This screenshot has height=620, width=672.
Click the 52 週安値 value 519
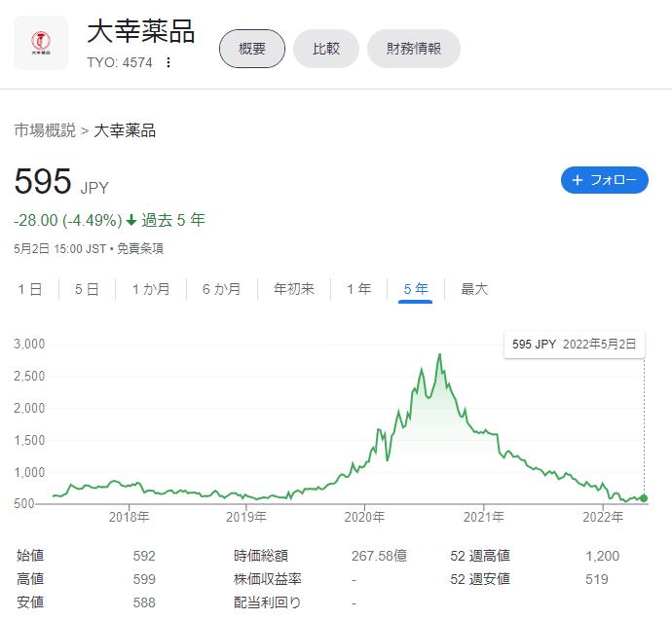[x=597, y=579]
